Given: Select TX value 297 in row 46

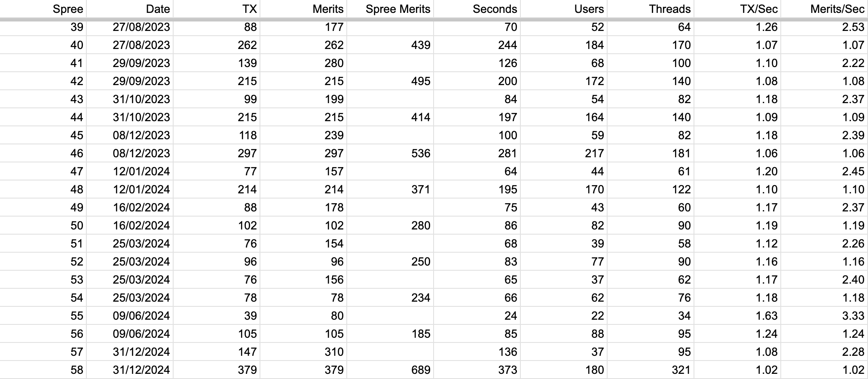Looking at the screenshot, I should (216, 153).
